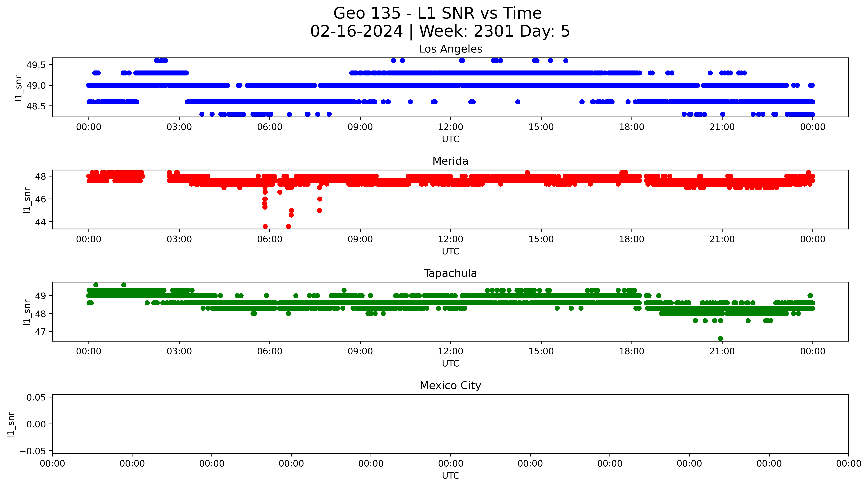Click the 'Merida' subplot title
This screenshot has width=868, height=487.
[x=450, y=161]
